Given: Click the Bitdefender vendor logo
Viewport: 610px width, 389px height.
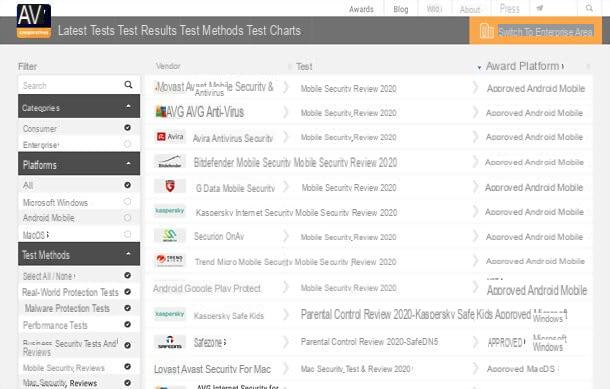Looking at the screenshot, I should click(170, 161).
